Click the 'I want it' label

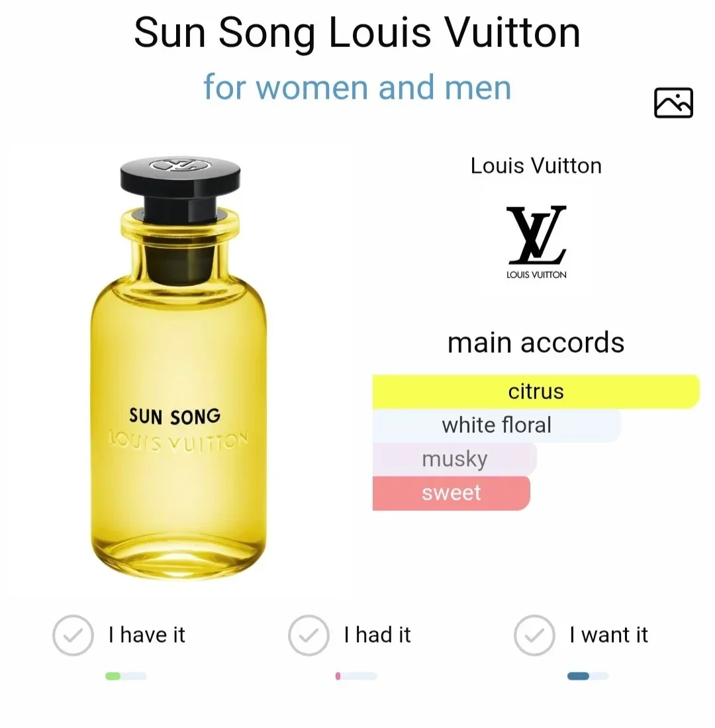[608, 635]
